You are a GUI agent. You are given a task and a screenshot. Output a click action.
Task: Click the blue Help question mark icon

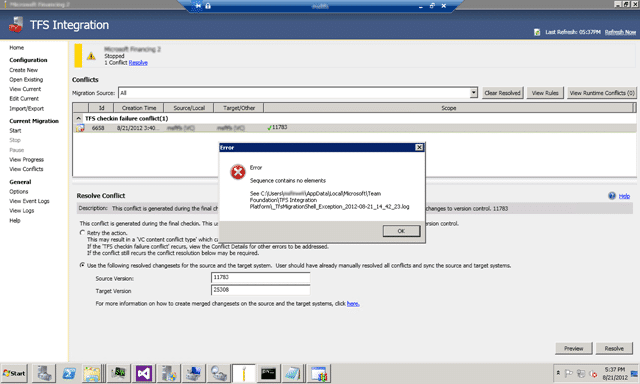coord(612,196)
